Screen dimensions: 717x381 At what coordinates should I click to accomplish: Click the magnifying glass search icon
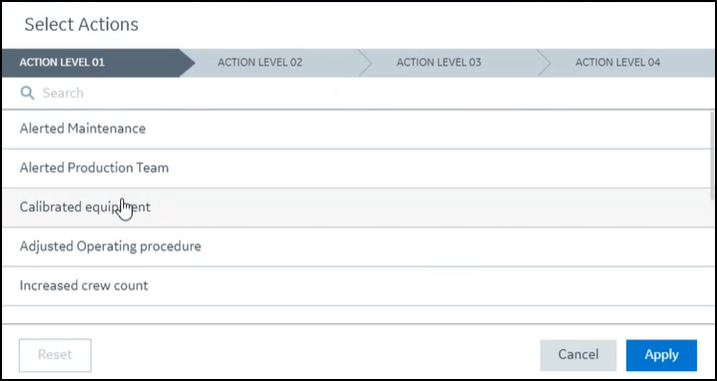[x=27, y=93]
